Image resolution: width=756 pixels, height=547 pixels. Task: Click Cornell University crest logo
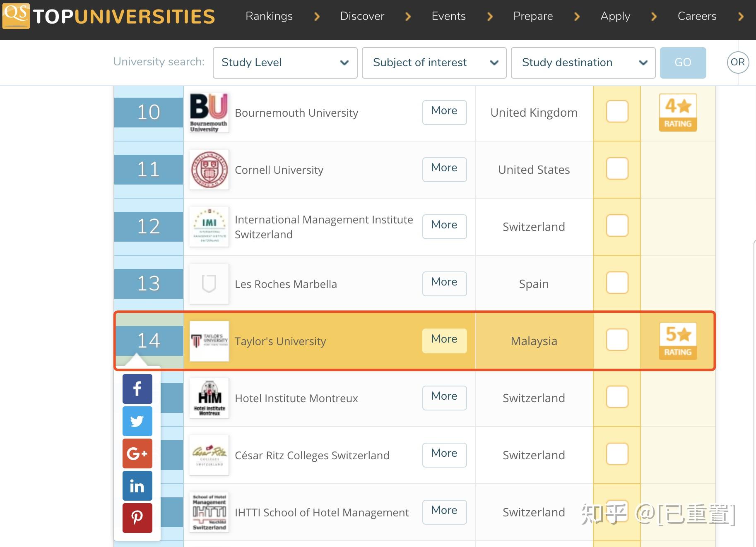point(209,170)
